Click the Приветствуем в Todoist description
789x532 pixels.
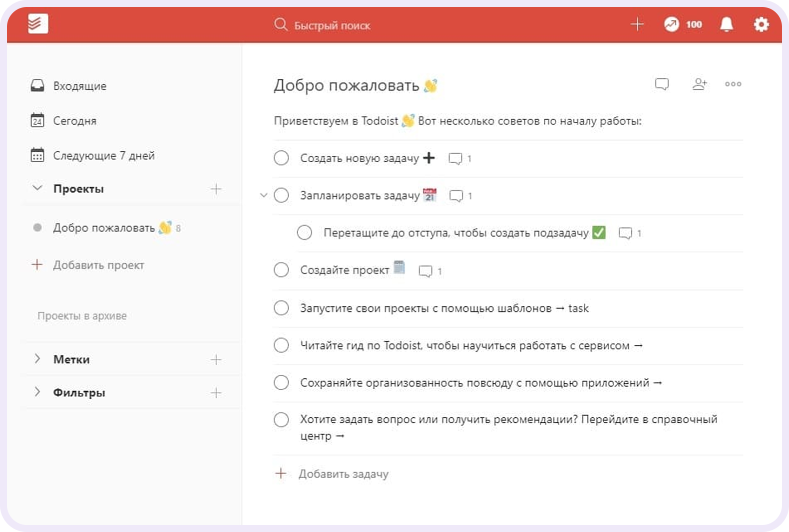coord(457,121)
